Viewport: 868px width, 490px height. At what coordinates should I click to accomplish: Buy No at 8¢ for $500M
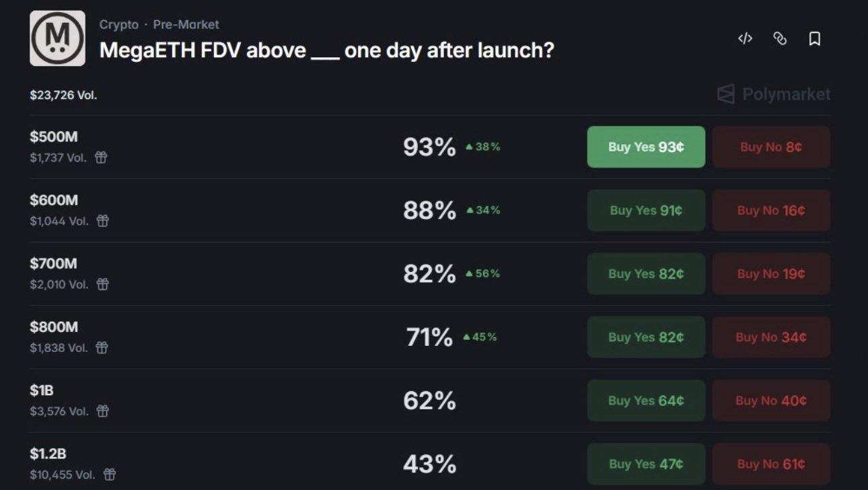(x=771, y=147)
